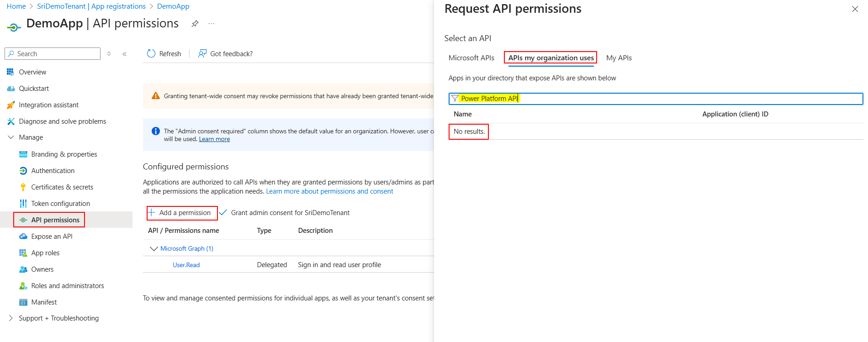This screenshot has height=342, width=868.
Task: Click the Configured permissions heading
Action: click(x=185, y=167)
